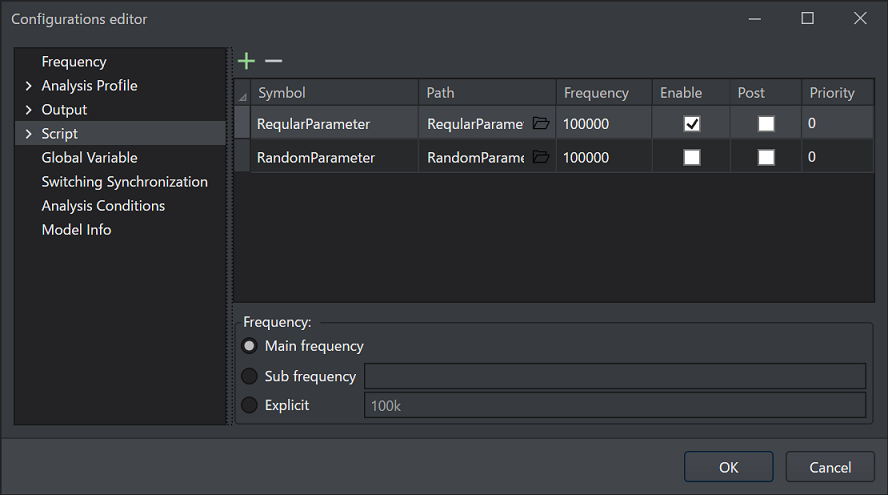The width and height of the screenshot is (888, 495).
Task: Sort by Path column header
Action: tap(487, 93)
